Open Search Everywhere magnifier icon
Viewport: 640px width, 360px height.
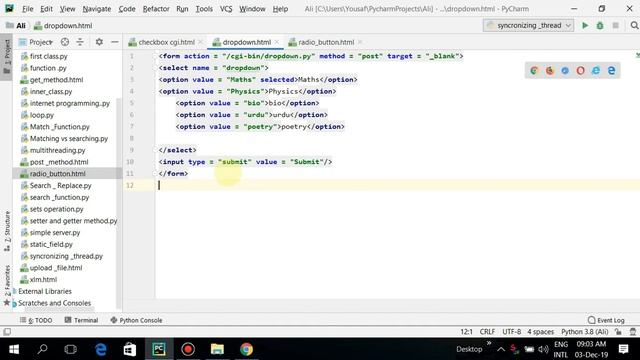[634, 25]
